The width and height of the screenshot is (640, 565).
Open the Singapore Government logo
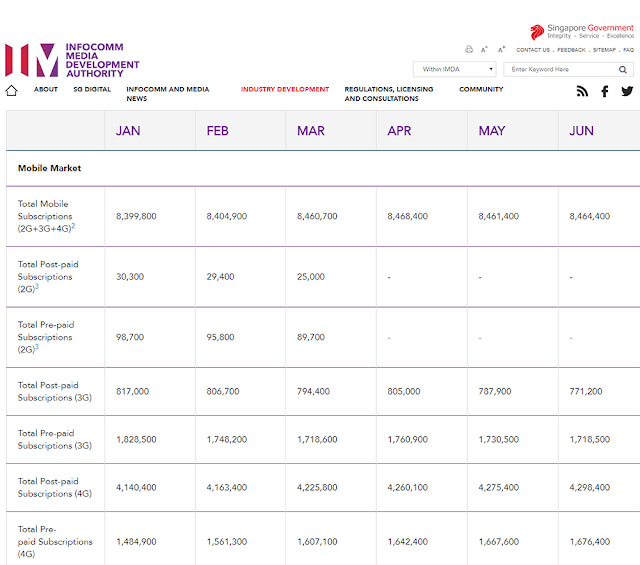[582, 32]
